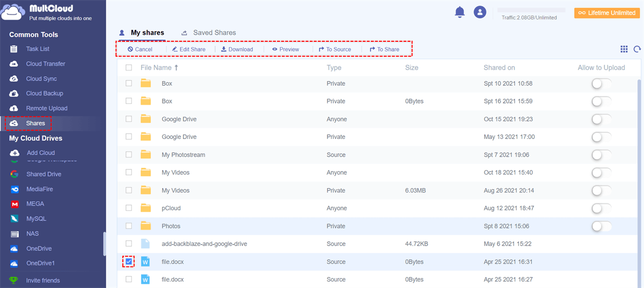Open the Photos shared folder
The height and width of the screenshot is (288, 644).
(171, 226)
